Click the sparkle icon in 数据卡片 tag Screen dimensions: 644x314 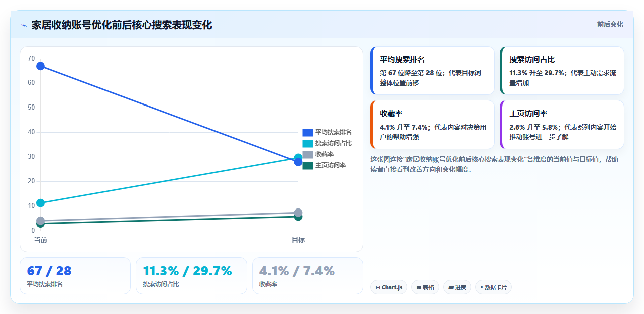[x=482, y=287]
